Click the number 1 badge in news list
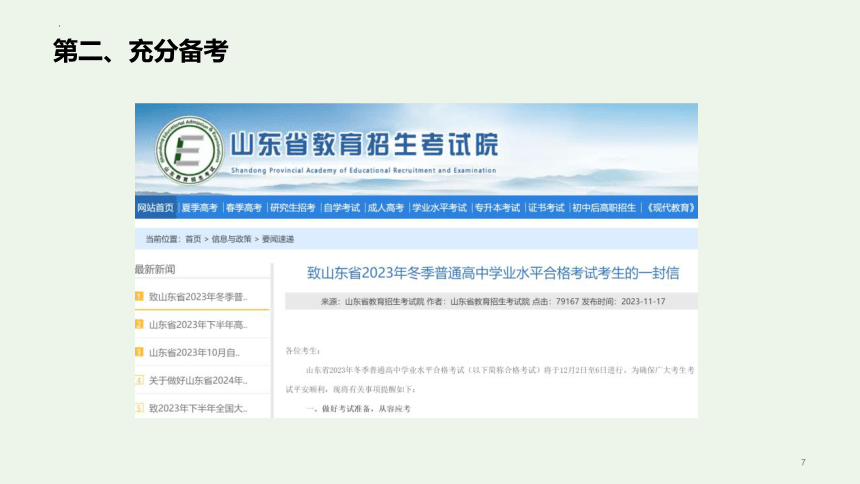 (x=139, y=296)
